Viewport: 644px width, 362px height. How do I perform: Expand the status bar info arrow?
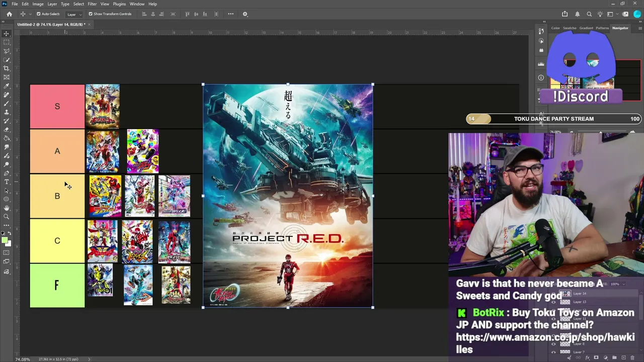[x=89, y=359]
